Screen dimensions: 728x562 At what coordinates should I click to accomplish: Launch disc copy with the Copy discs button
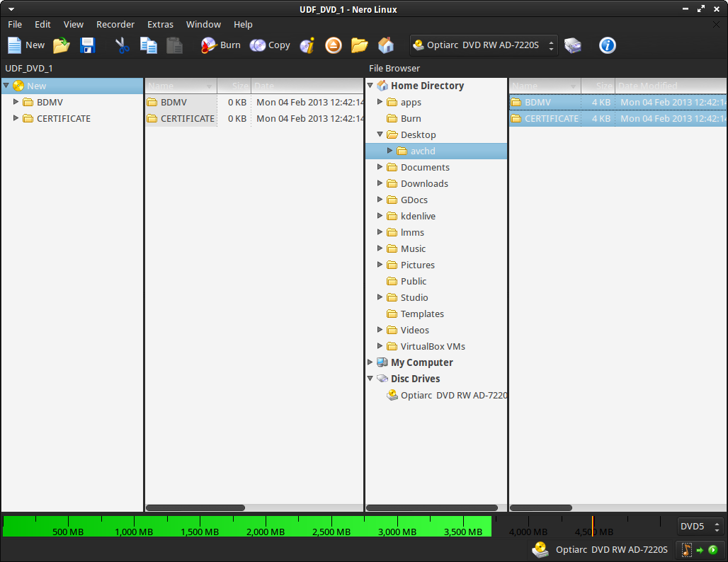coord(270,45)
